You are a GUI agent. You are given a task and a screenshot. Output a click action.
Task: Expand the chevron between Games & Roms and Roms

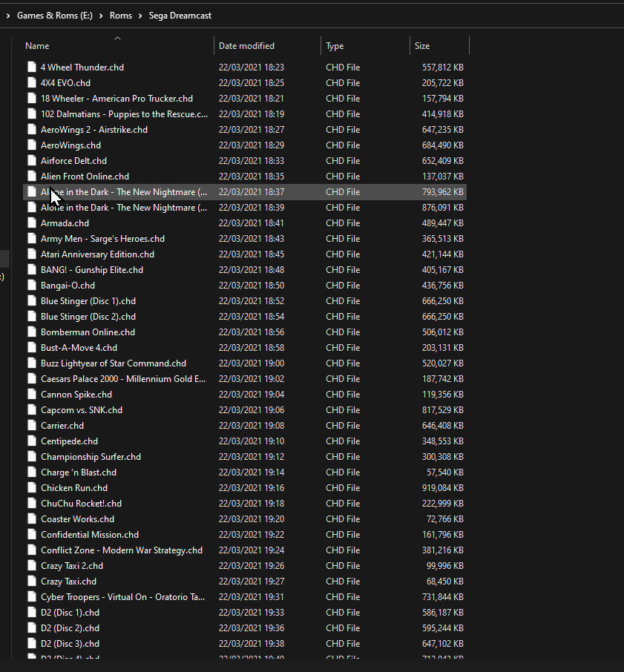(101, 16)
